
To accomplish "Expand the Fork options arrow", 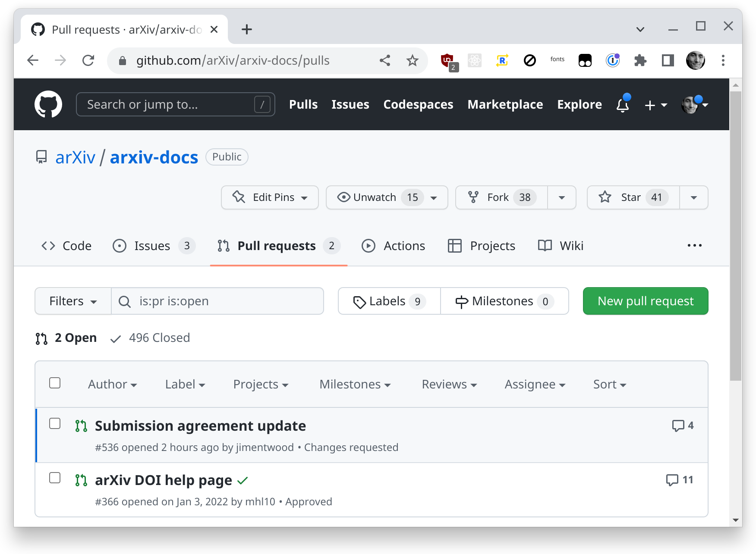I will (562, 197).
